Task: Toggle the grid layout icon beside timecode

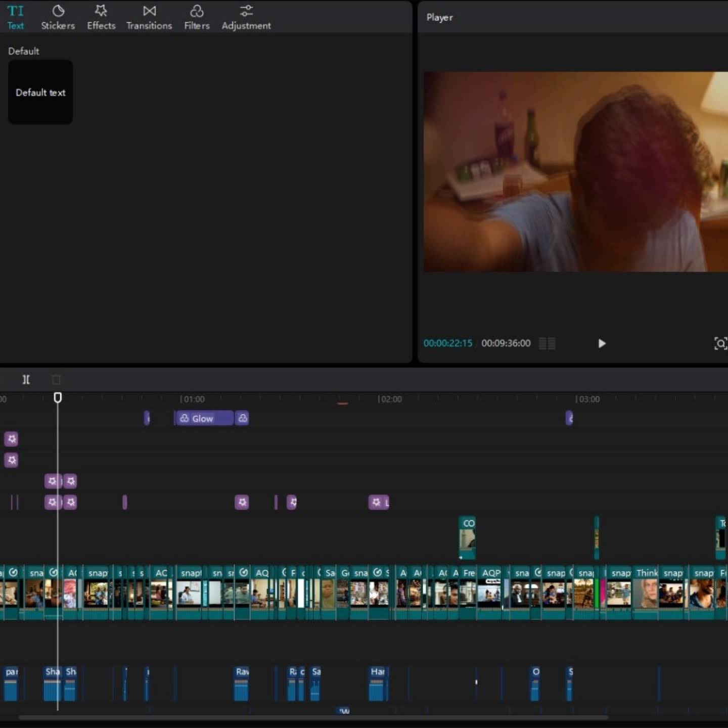Action: pyautogui.click(x=547, y=343)
